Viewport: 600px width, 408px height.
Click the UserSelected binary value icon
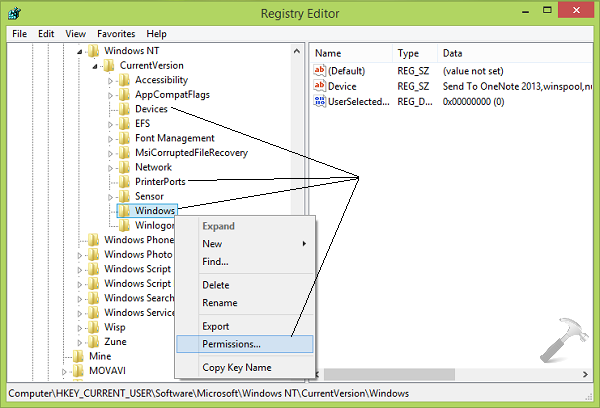tap(320, 102)
